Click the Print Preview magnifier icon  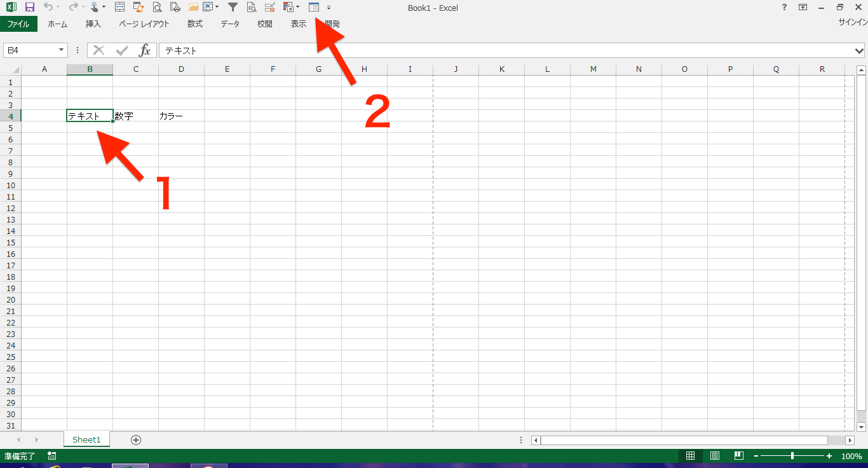[x=156, y=8]
